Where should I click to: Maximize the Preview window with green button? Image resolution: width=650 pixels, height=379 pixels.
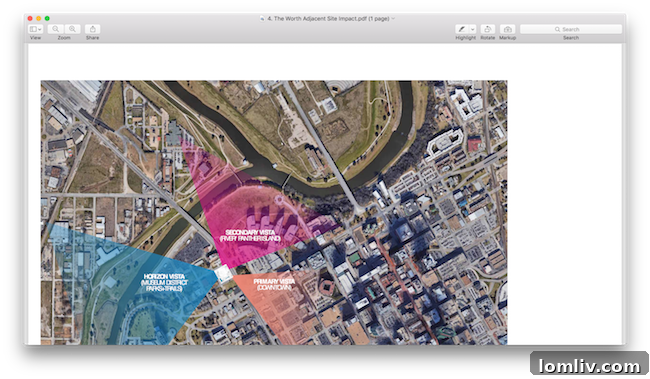(47, 18)
